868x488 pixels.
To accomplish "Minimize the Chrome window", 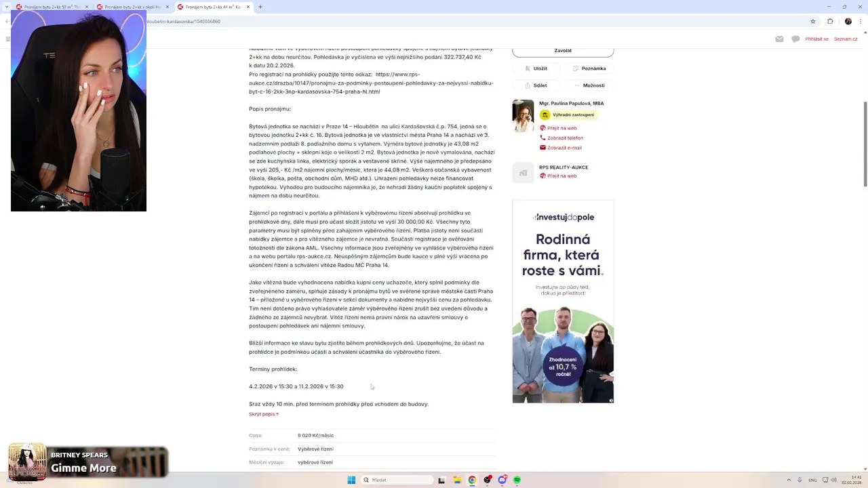I will pos(827,6).
